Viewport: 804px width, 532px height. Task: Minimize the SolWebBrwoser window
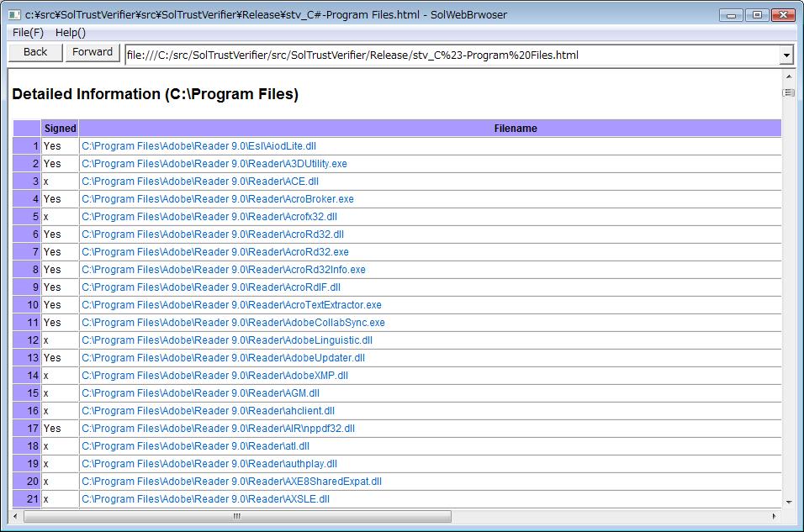(x=731, y=15)
